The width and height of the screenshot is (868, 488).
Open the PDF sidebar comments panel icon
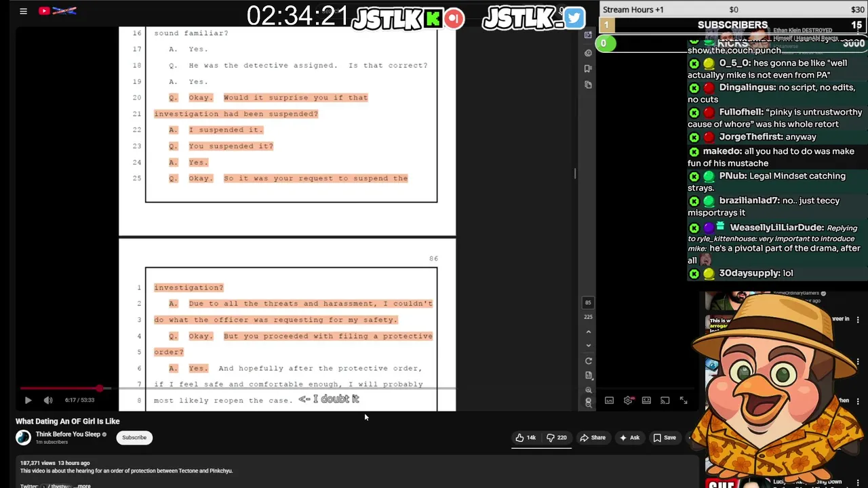pos(588,52)
